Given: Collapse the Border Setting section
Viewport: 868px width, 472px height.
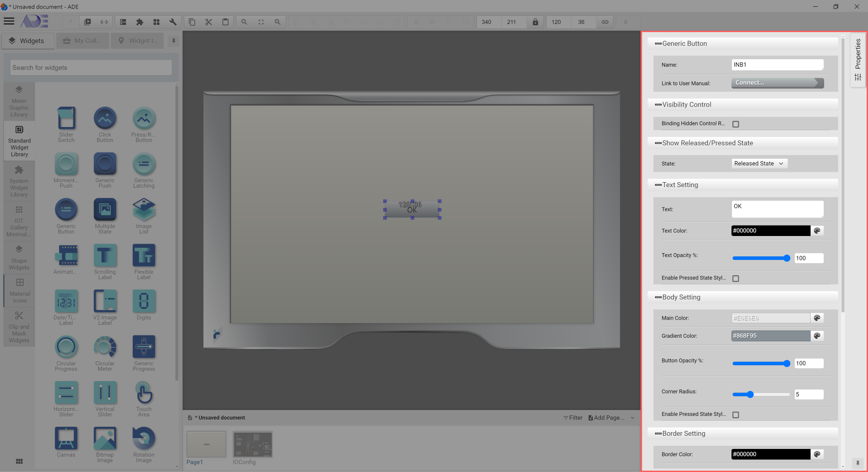Looking at the screenshot, I should pos(658,434).
